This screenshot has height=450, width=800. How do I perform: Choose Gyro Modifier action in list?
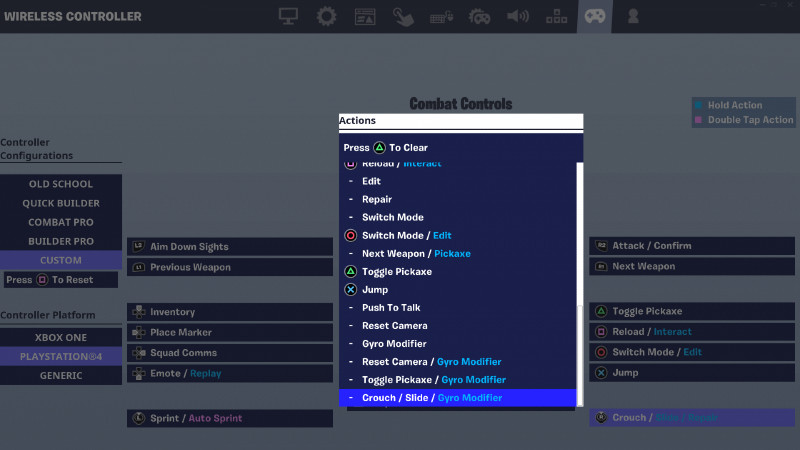393,344
